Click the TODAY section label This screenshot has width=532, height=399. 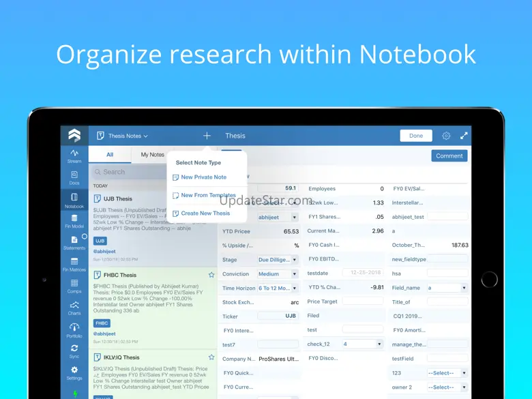(x=100, y=186)
